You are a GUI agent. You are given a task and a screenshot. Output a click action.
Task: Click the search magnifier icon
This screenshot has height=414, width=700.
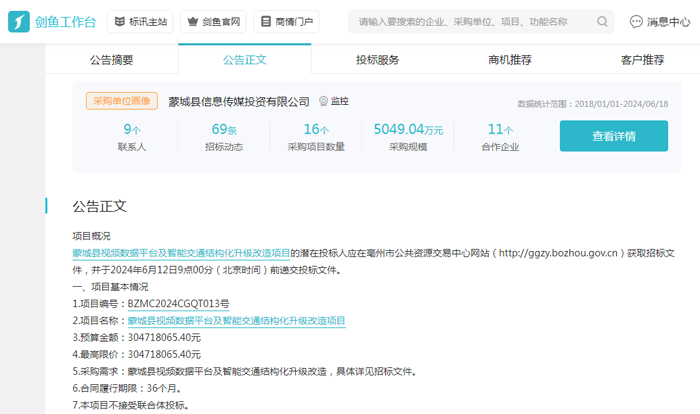pos(602,21)
